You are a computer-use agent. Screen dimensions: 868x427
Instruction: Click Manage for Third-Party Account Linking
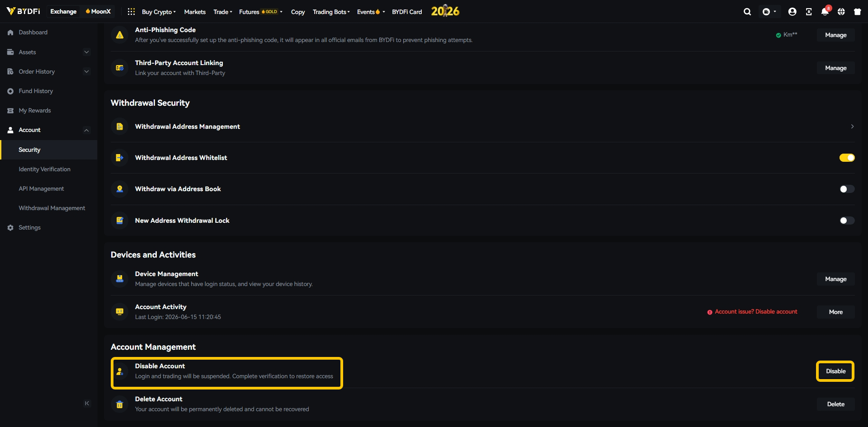point(835,68)
